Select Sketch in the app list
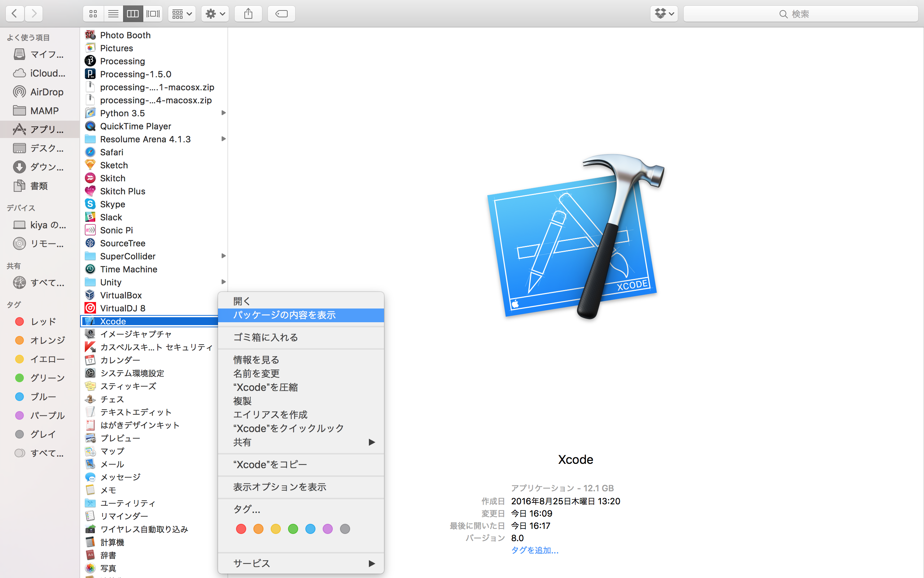924x578 pixels. 154,165
